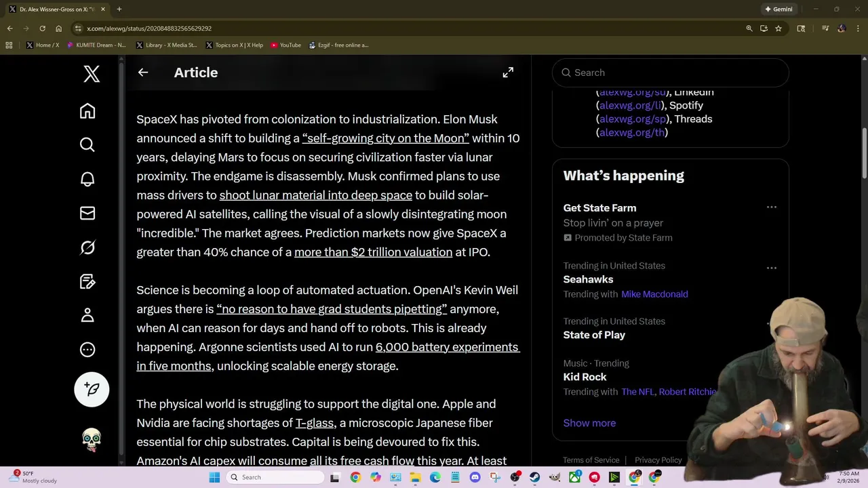Click browser back arrow
The height and width of the screenshot is (488, 868).
[9, 28]
